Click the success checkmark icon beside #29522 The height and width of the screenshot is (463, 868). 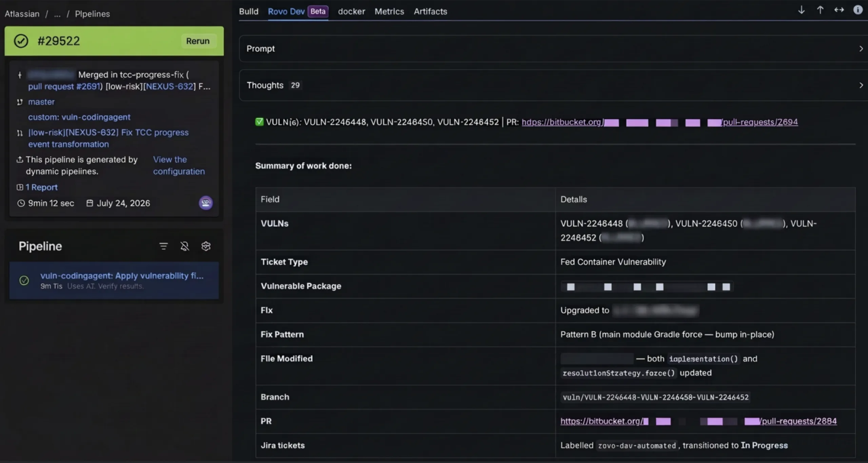click(x=21, y=41)
